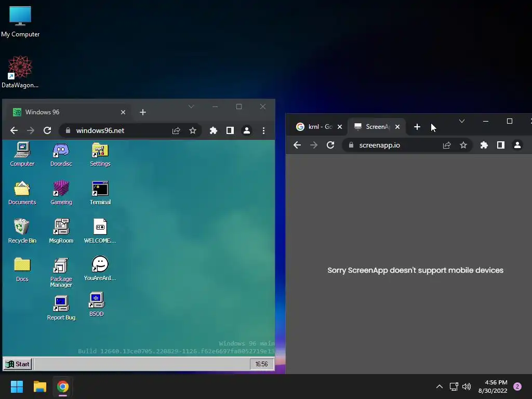The width and height of the screenshot is (532, 399).
Task: Select the DataWagon desktop shortcut
Action: (20, 72)
